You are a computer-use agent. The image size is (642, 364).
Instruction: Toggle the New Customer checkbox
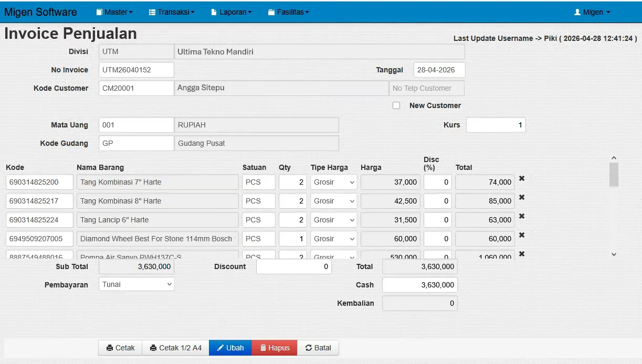click(x=396, y=105)
